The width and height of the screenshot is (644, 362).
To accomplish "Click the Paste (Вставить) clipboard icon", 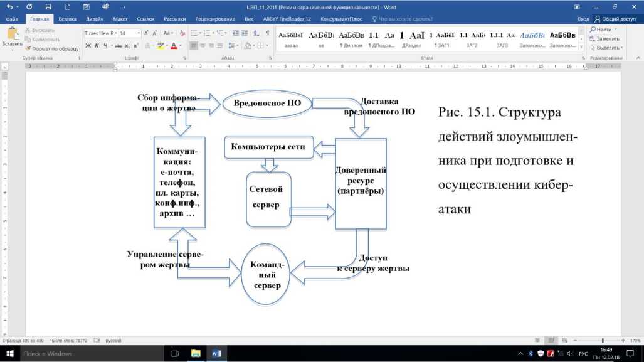I will click(13, 34).
